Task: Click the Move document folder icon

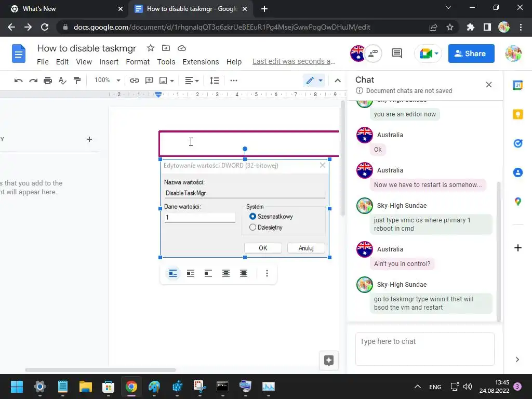Action: 166,48
